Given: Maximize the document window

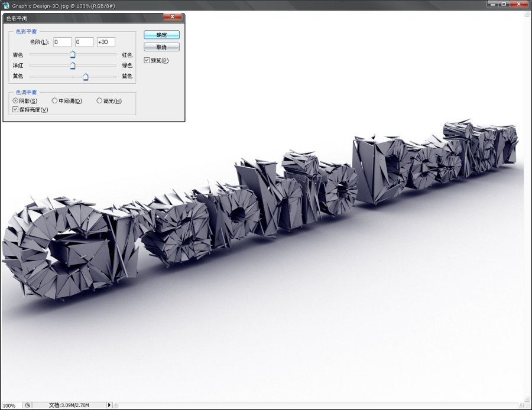Looking at the screenshot, I should (504, 4).
